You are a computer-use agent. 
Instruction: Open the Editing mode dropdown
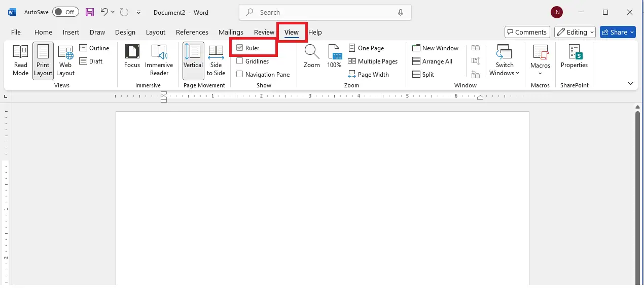[575, 32]
